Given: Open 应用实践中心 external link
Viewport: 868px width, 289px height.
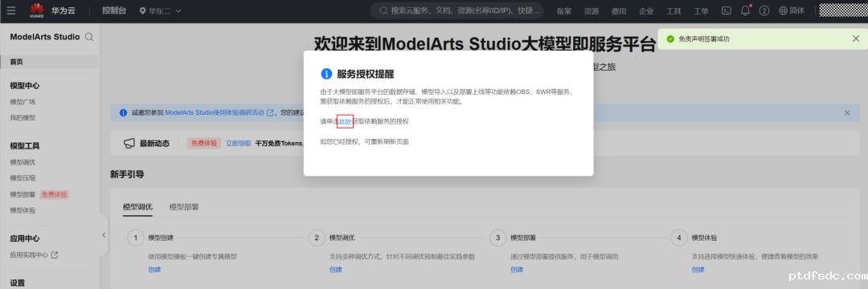Looking at the screenshot, I should click(34, 255).
